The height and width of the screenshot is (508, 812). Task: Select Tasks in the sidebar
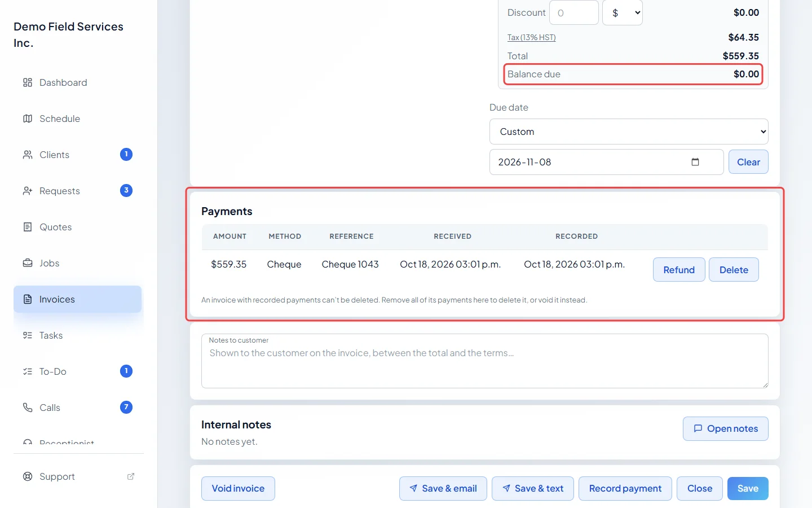tap(78, 335)
